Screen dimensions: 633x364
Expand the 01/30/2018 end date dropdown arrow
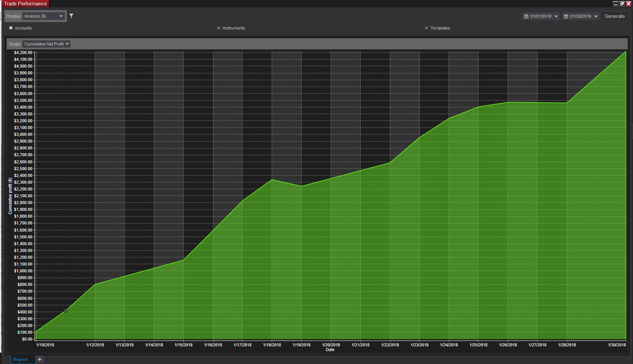[x=596, y=16]
